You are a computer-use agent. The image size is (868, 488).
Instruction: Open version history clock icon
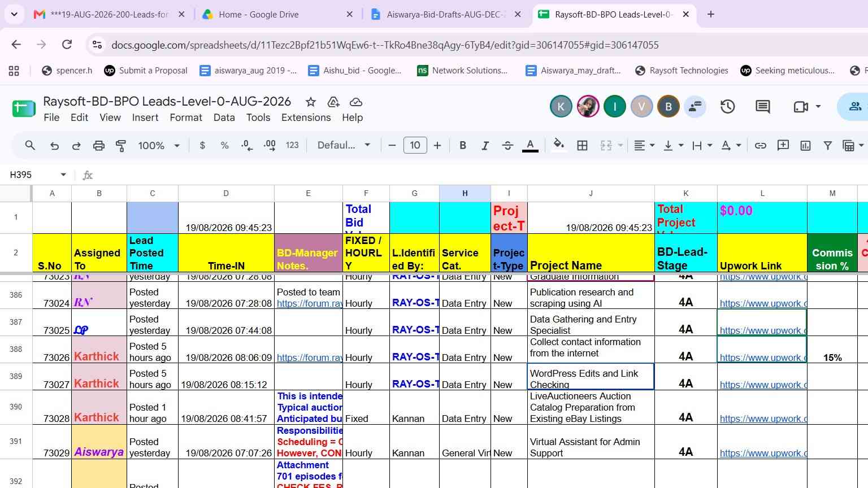[727, 106]
